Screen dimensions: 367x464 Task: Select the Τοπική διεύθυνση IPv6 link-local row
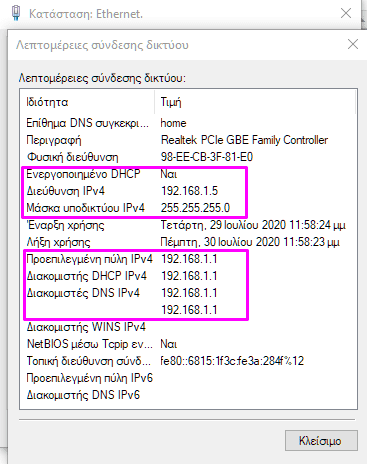pos(188,361)
